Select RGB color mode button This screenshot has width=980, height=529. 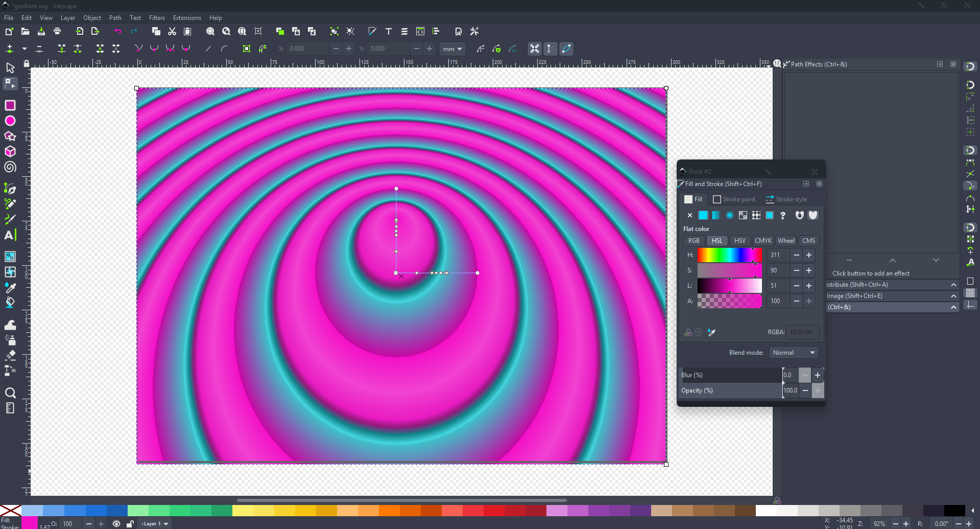tap(694, 241)
